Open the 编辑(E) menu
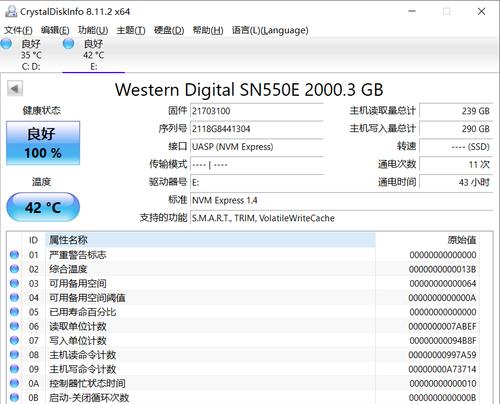 click(55, 30)
